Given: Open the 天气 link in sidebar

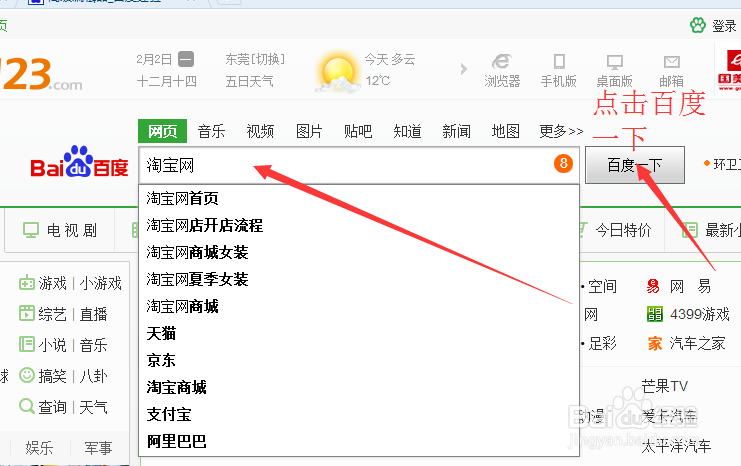Looking at the screenshot, I should (93, 407).
